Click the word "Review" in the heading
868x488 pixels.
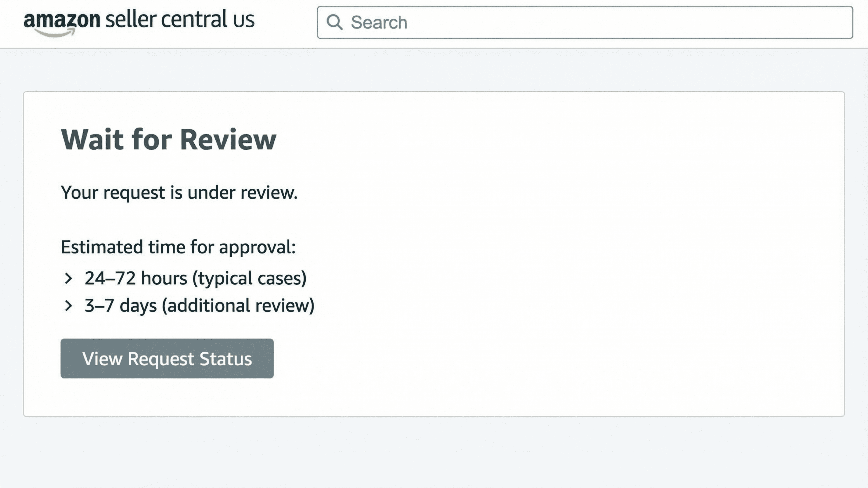[x=228, y=139]
